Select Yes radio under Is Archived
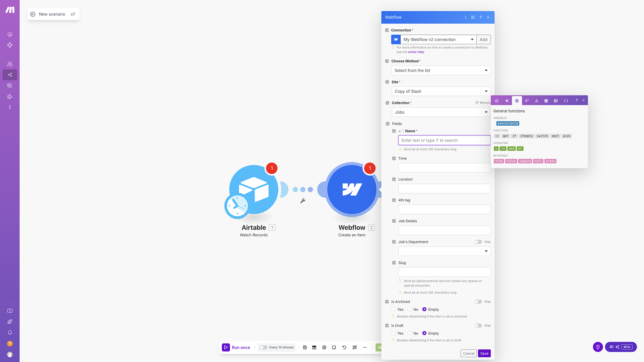 (394, 309)
